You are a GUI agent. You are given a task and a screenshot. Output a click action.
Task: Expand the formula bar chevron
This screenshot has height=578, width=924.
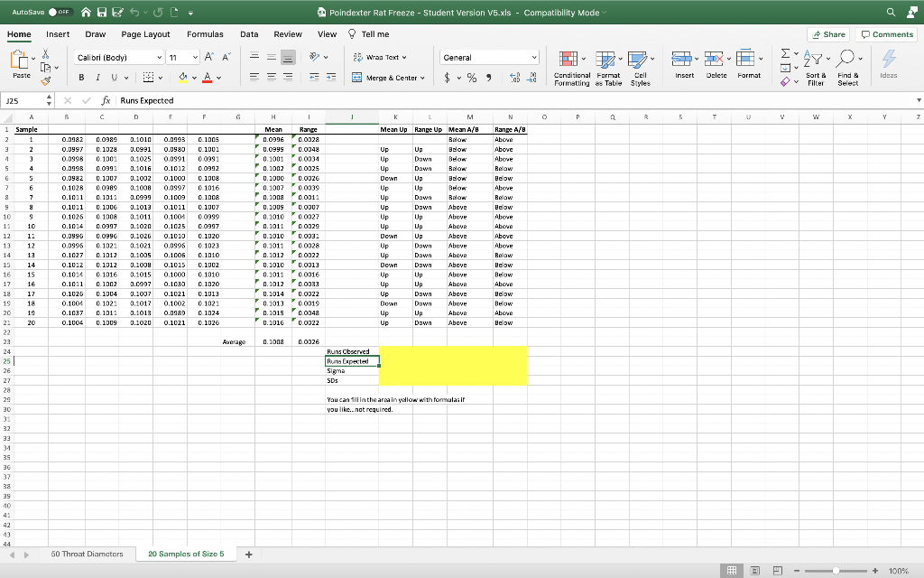tap(918, 100)
